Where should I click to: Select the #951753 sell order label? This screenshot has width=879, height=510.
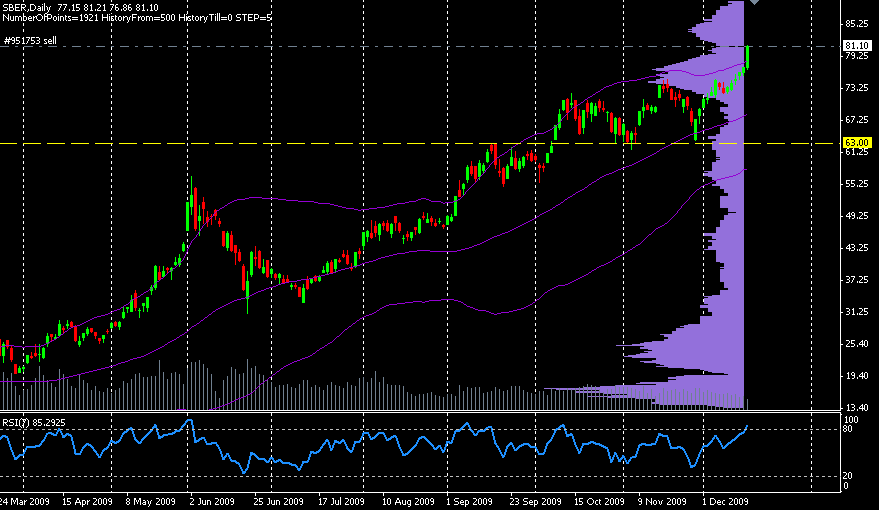[30, 40]
